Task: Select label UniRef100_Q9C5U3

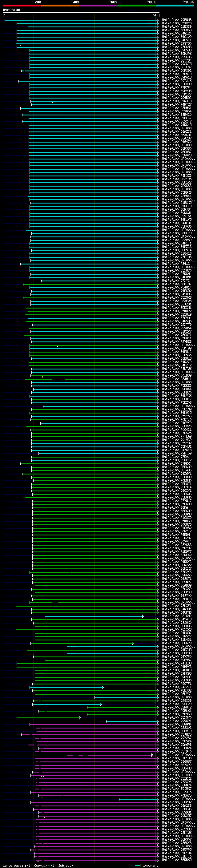Action: point(177,50)
